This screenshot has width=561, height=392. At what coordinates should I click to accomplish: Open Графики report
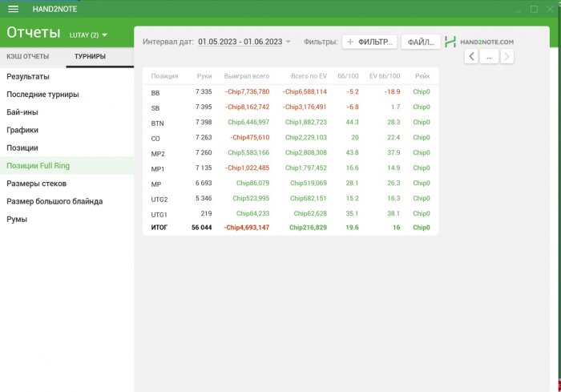pyautogui.click(x=22, y=130)
